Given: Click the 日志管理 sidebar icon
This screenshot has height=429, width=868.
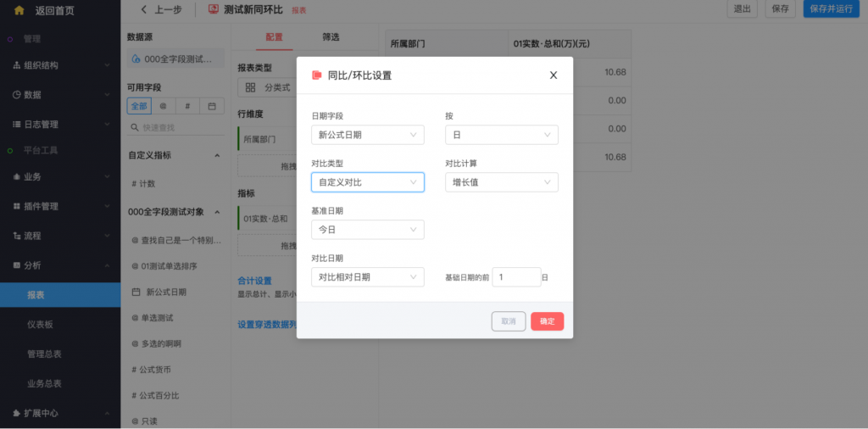Looking at the screenshot, I should pos(17,125).
